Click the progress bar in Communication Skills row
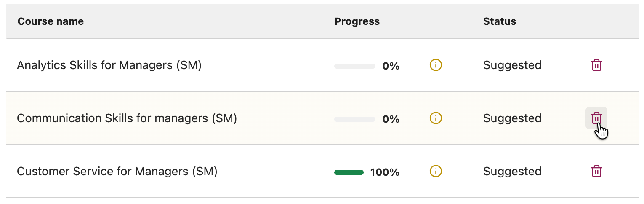644x204 pixels. coord(354,119)
